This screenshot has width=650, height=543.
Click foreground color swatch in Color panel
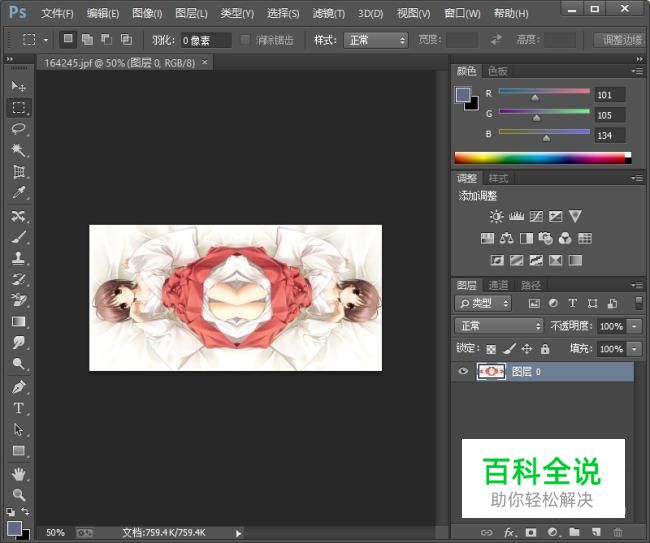(463, 95)
